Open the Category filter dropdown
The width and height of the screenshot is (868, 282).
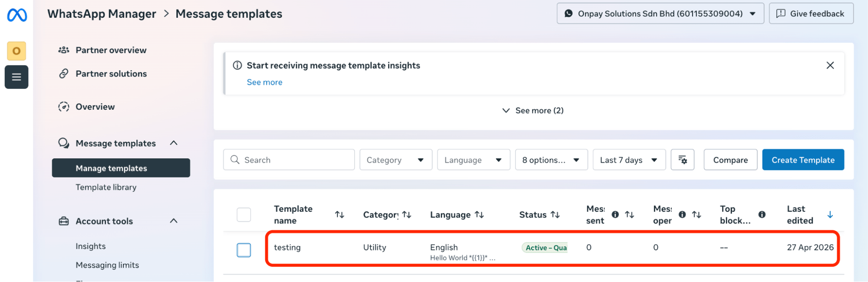coord(396,160)
